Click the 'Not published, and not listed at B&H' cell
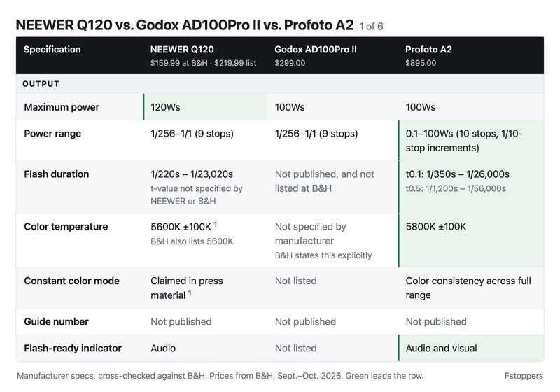560x392 pixels. pyautogui.click(x=325, y=181)
